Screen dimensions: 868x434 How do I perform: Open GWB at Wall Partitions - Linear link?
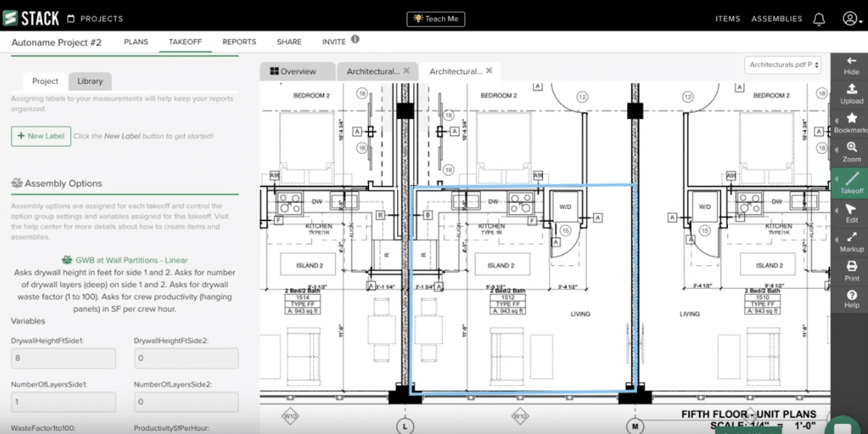132,260
